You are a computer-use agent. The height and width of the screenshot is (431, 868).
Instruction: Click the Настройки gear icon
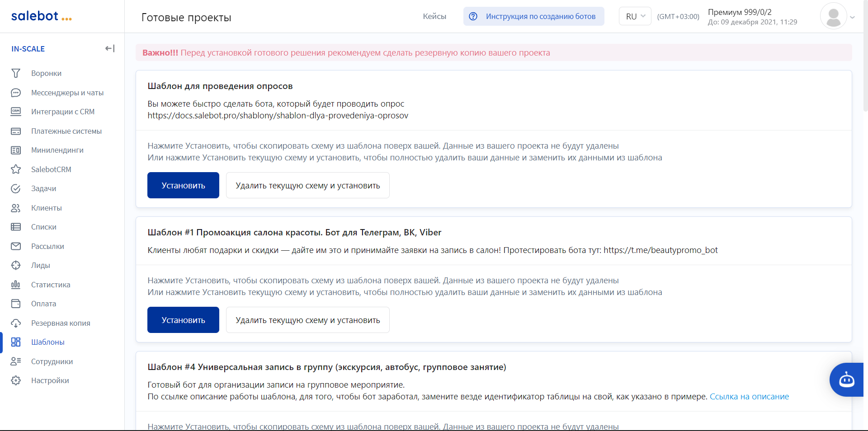pos(16,380)
